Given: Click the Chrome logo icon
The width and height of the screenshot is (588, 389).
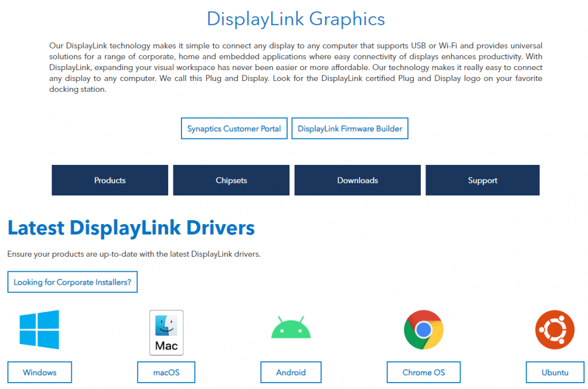Looking at the screenshot, I should (424, 330).
